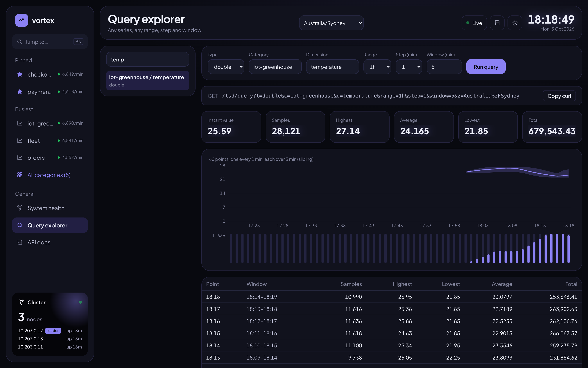Image resolution: width=588 pixels, height=368 pixels.
Task: Toggle the Live indicator button
Action: [474, 23]
